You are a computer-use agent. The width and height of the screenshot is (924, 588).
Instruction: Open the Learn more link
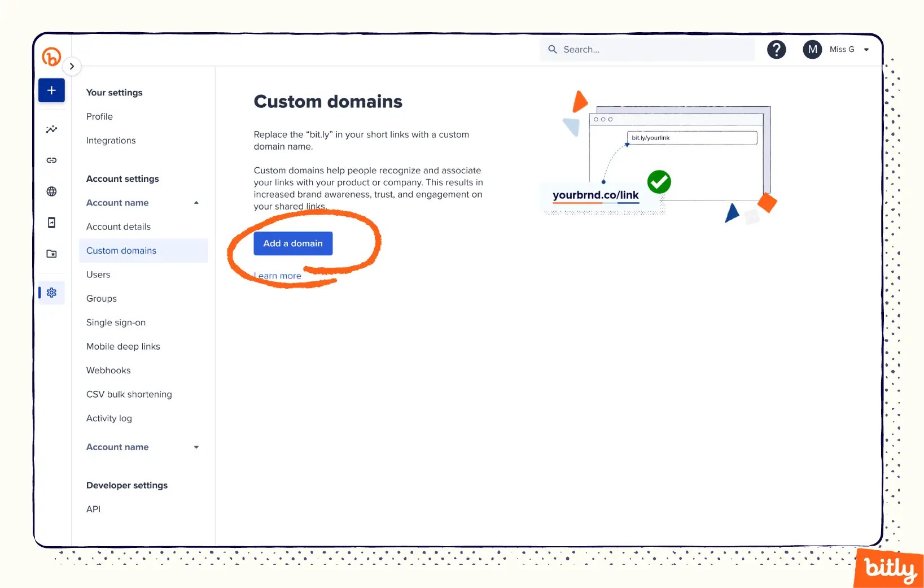pyautogui.click(x=277, y=276)
